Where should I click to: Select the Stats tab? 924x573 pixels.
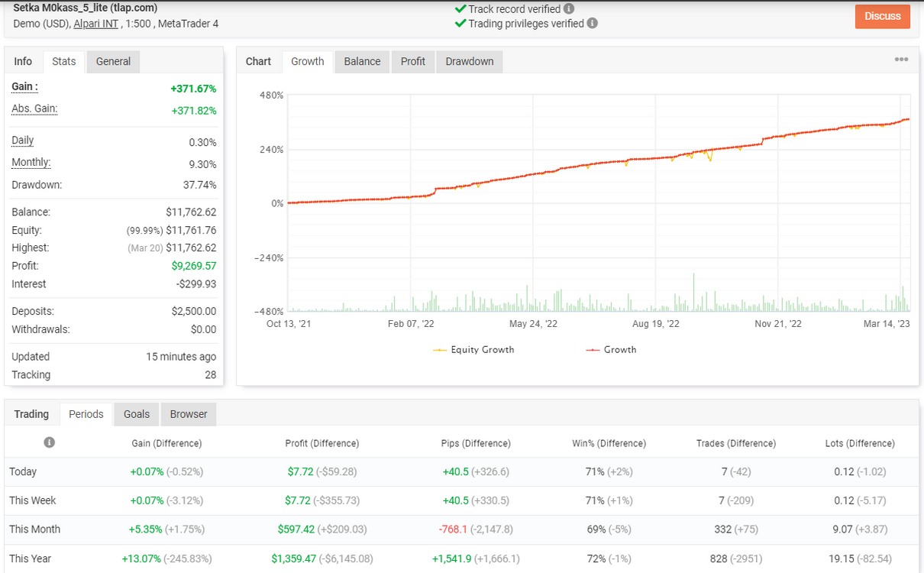pos(64,61)
